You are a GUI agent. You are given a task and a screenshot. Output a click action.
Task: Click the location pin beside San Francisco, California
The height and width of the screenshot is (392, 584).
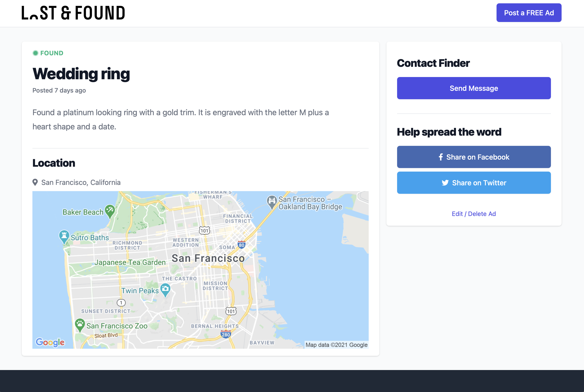click(x=35, y=182)
